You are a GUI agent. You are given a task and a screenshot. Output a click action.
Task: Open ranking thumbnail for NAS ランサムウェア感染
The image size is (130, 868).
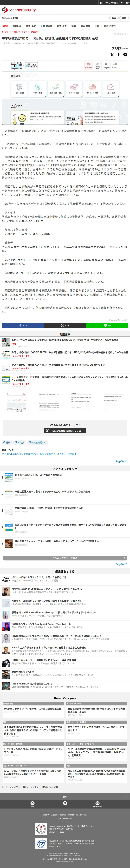(x=9, y=494)
